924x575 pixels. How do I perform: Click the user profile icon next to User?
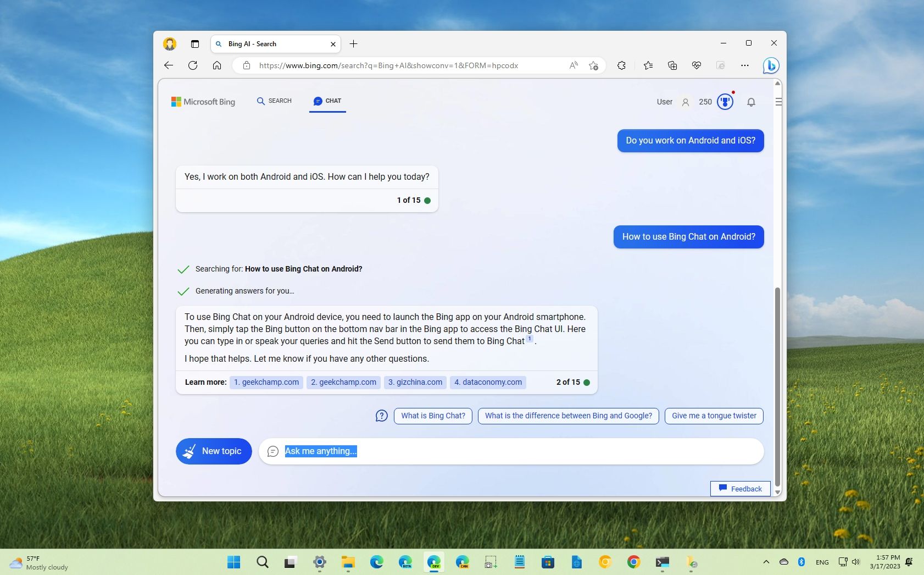685,102
